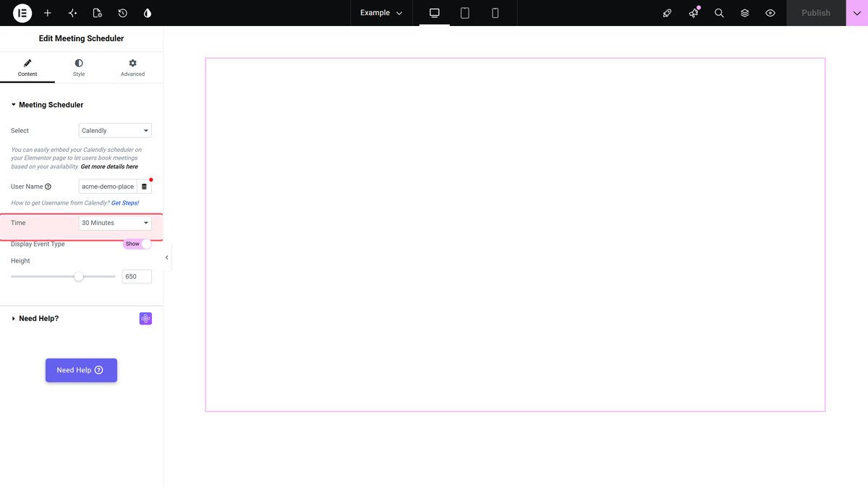Open the AI sparkle icon in the top bar
The width and height of the screenshot is (868, 488).
click(x=72, y=13)
